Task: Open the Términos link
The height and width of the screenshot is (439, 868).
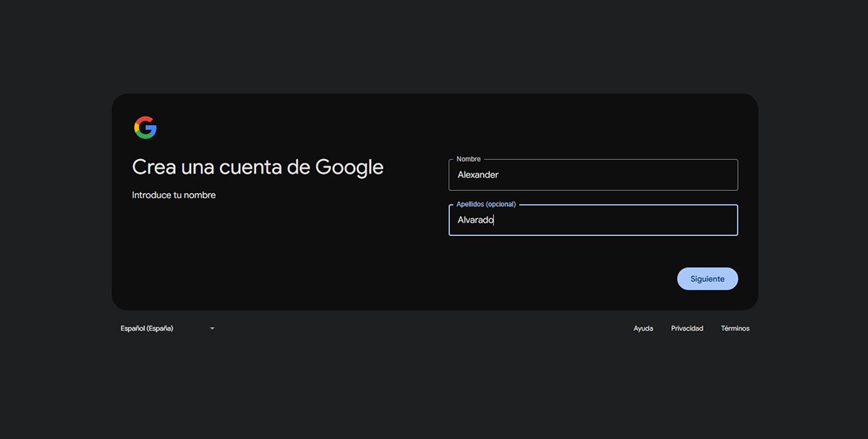Action: point(735,328)
